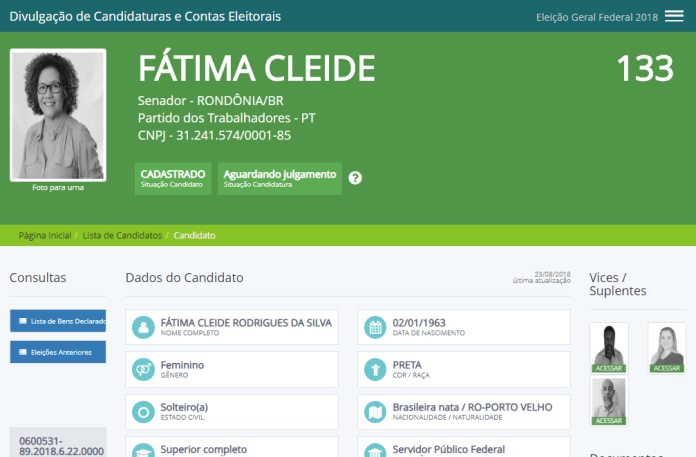This screenshot has height=457, width=696.
Task: Click the gender symbol icon
Action: (142, 370)
